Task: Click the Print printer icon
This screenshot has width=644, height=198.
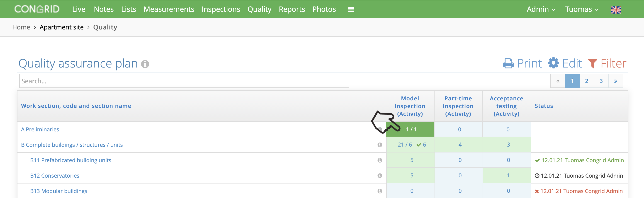Action: click(x=508, y=63)
